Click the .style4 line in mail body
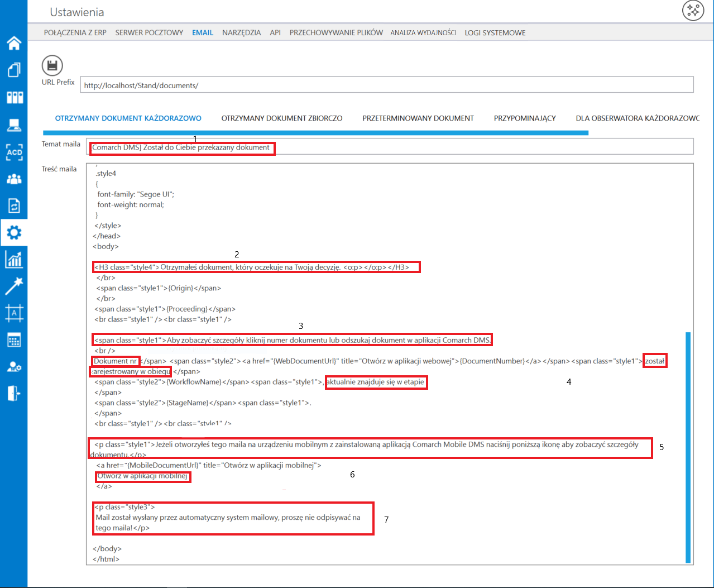 [106, 174]
